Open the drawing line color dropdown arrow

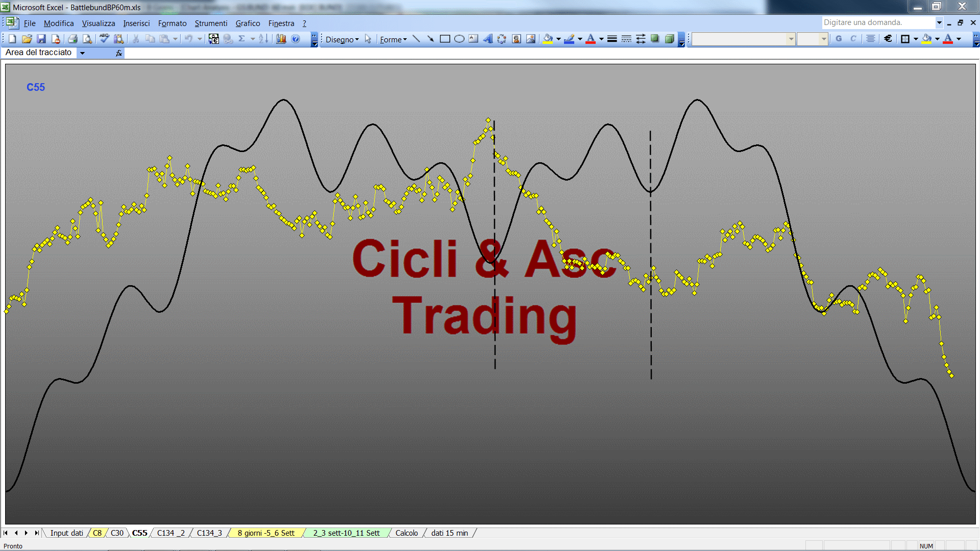(x=580, y=39)
